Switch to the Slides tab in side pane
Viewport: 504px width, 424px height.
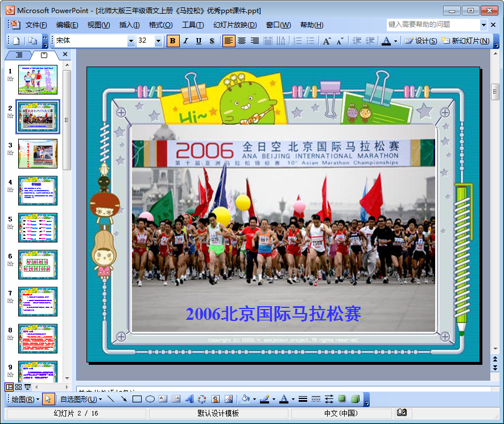[44, 55]
